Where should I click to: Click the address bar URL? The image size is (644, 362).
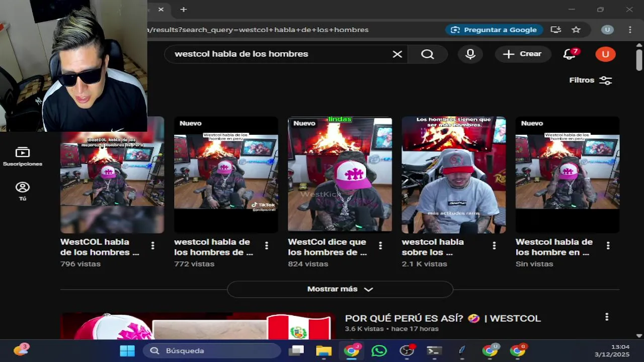(x=258, y=30)
